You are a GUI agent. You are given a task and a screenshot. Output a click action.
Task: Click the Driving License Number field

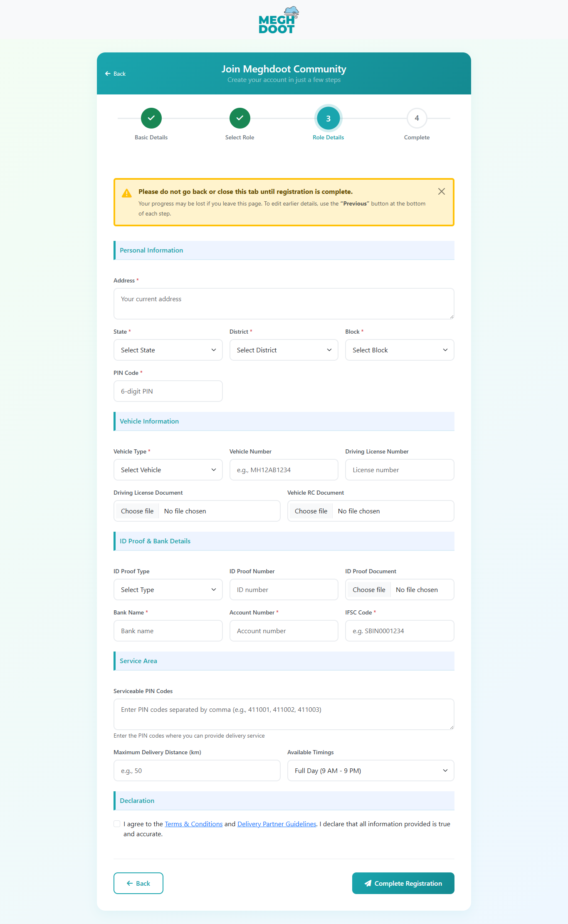click(x=400, y=470)
